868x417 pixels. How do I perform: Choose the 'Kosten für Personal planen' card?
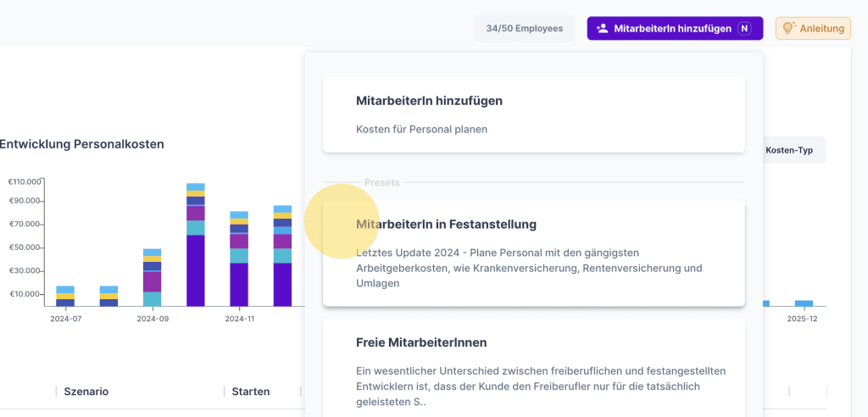pos(533,114)
